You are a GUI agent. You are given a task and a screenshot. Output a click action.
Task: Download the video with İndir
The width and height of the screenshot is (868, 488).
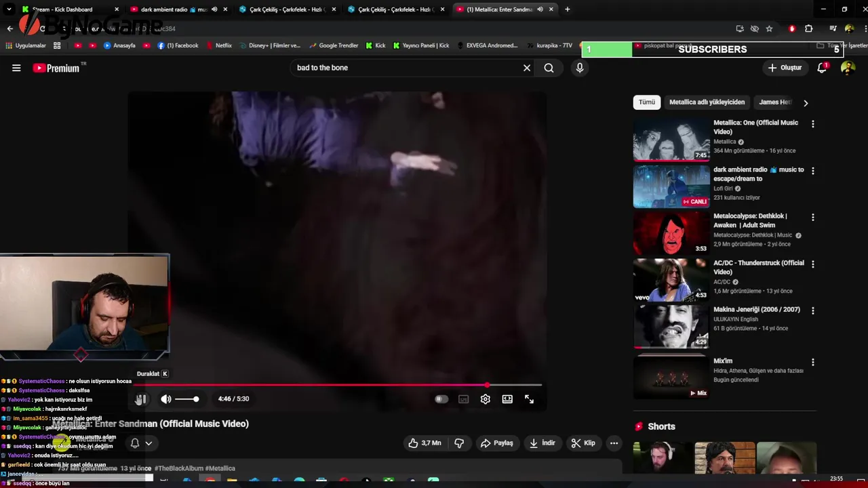542,443
